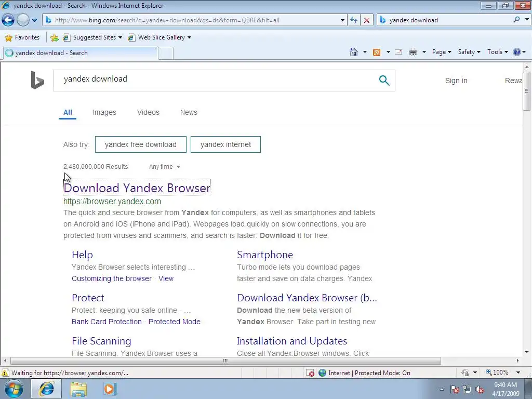Image resolution: width=532 pixels, height=399 pixels.
Task: Open Suggested Sites dropdown
Action: [92, 37]
